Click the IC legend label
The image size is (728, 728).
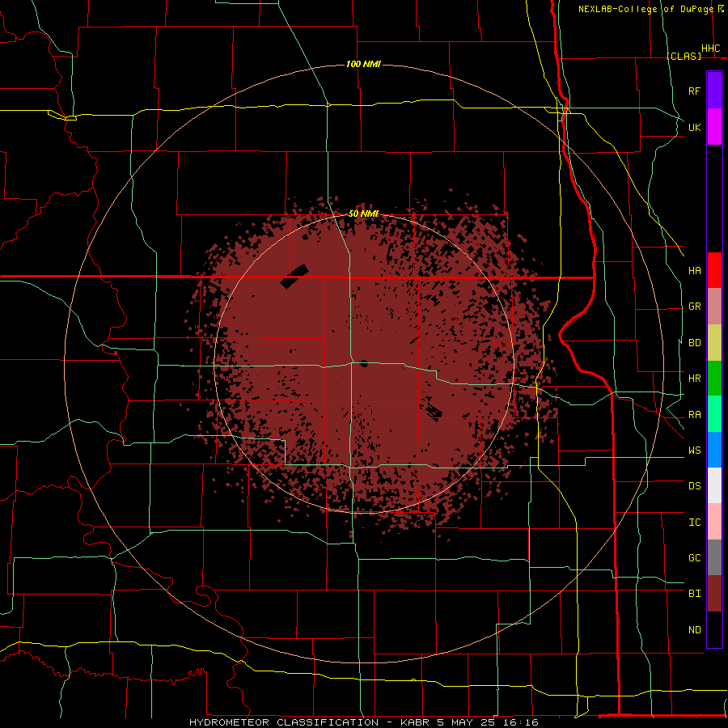(694, 523)
